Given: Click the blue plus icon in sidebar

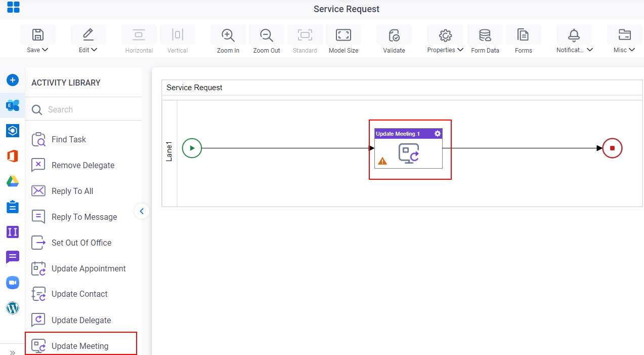Looking at the screenshot, I should (13, 80).
